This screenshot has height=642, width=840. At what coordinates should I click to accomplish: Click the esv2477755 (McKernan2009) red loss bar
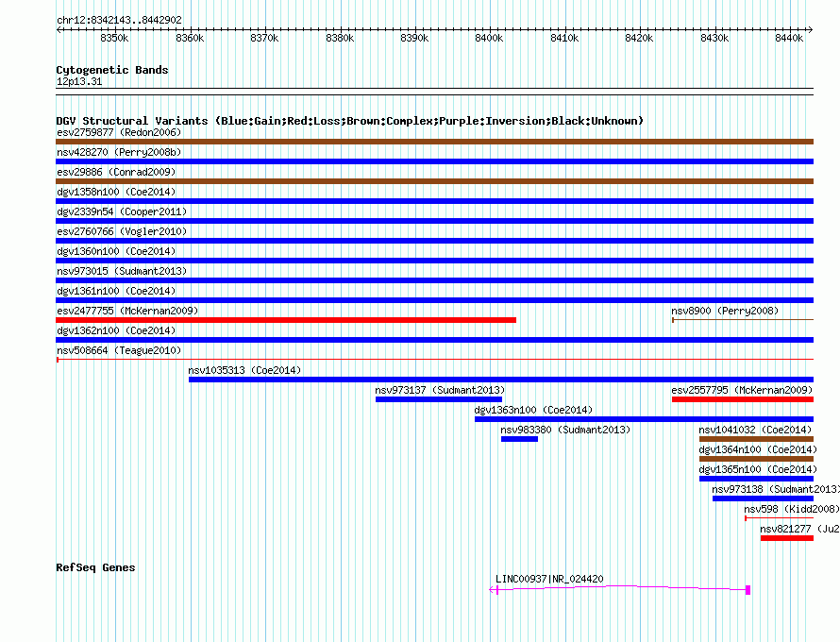pyautogui.click(x=286, y=320)
